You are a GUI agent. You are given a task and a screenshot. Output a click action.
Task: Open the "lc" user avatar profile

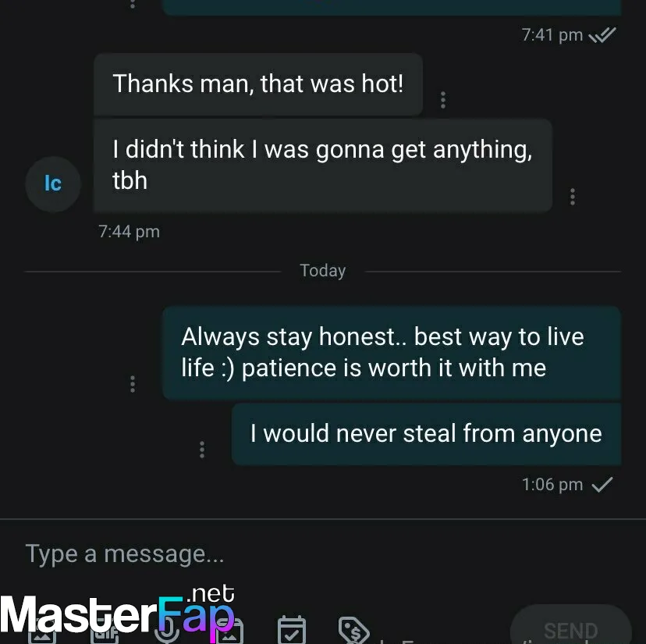tap(53, 184)
